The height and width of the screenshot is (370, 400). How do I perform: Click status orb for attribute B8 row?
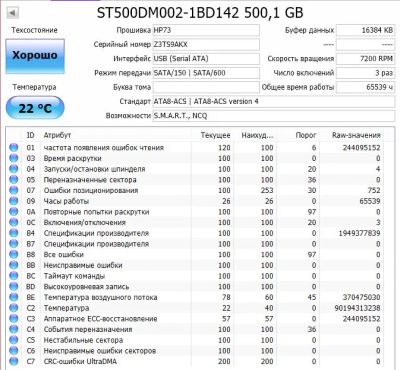pos(14,254)
